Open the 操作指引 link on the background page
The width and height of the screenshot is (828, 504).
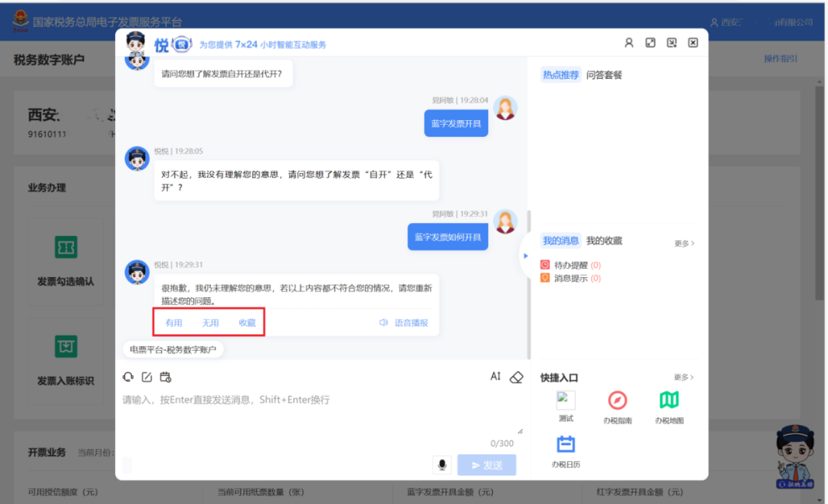[x=780, y=58]
